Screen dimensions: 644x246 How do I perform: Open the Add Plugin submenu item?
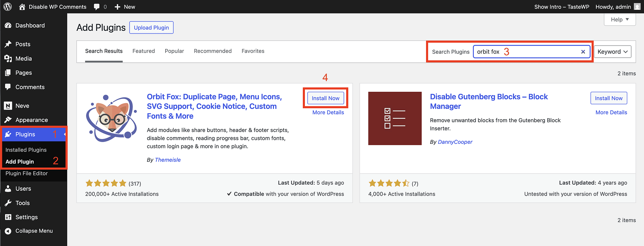(x=20, y=162)
